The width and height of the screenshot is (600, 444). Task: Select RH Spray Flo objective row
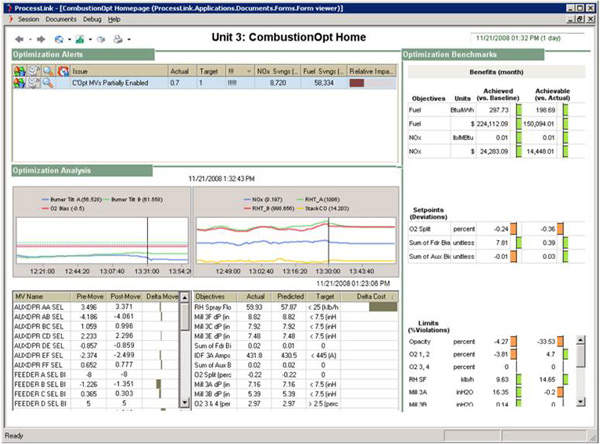point(296,307)
